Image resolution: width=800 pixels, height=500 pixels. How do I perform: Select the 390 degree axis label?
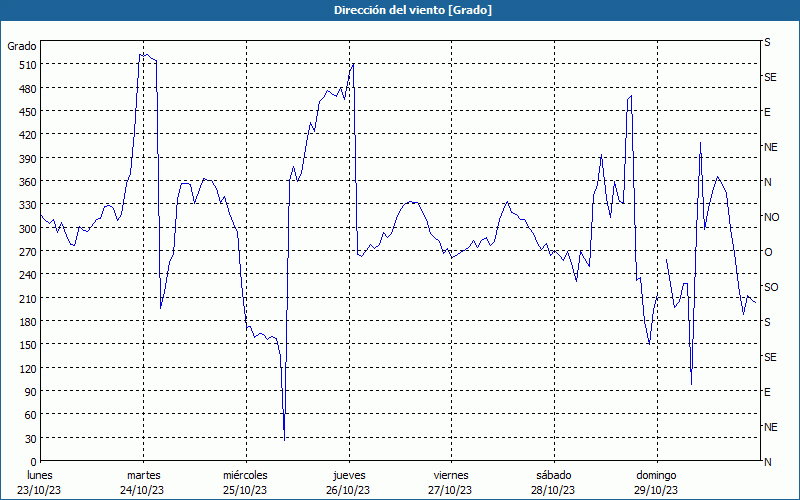(27, 159)
